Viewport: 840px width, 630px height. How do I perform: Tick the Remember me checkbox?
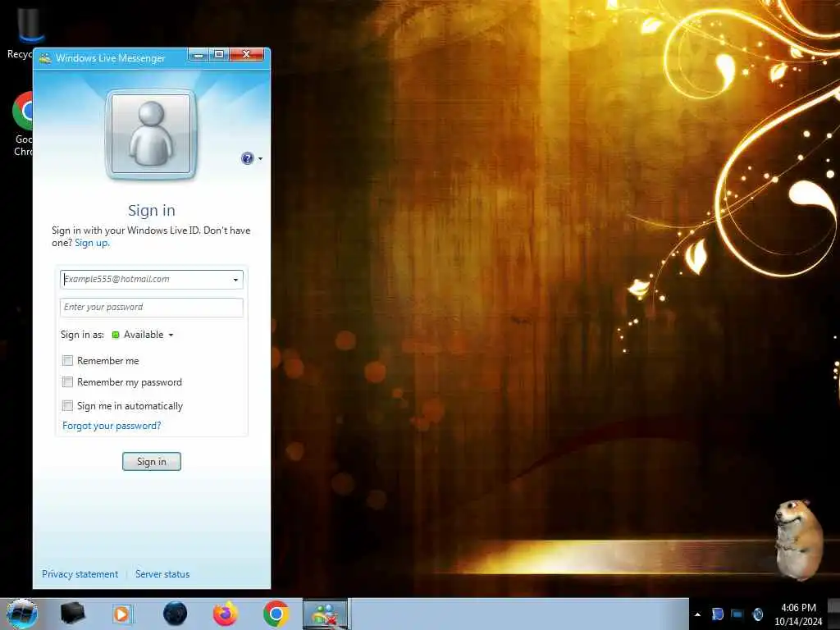coord(67,361)
